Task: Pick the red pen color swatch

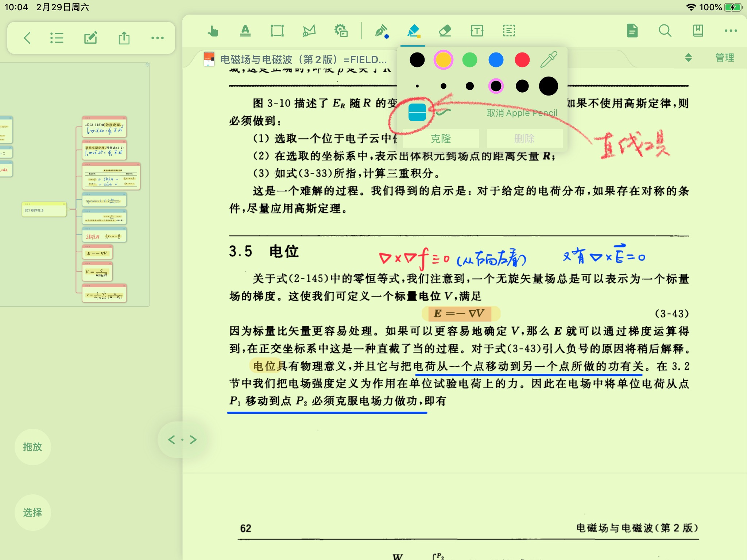Action: [x=522, y=60]
